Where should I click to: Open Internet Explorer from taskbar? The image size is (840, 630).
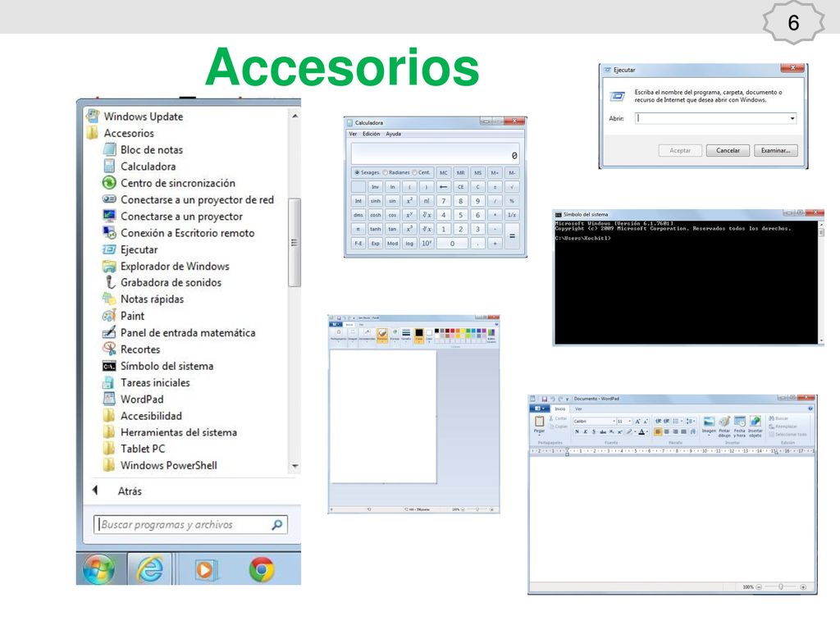click(x=149, y=568)
